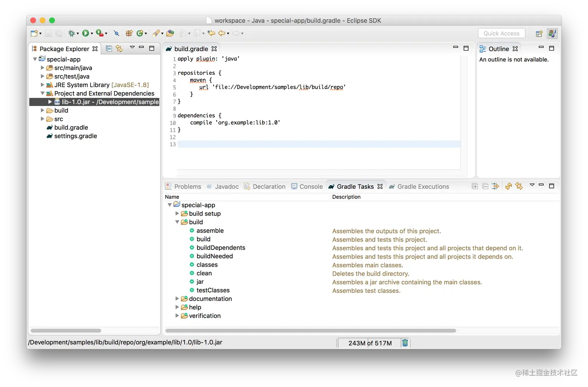Screen dimensions: 588x387
Task: Click the compile dependency line in editor
Action: coord(235,123)
